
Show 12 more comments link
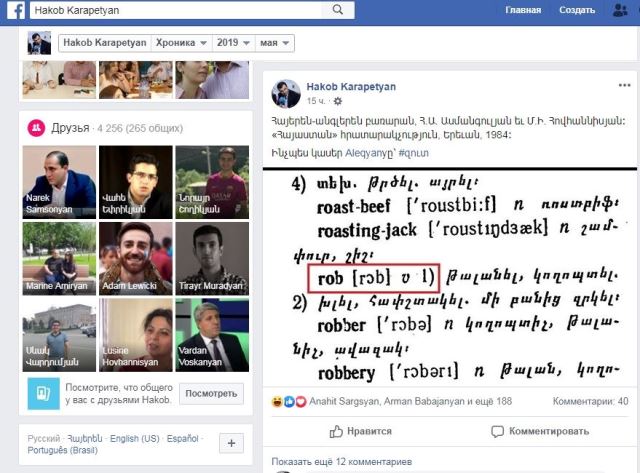coord(341,462)
